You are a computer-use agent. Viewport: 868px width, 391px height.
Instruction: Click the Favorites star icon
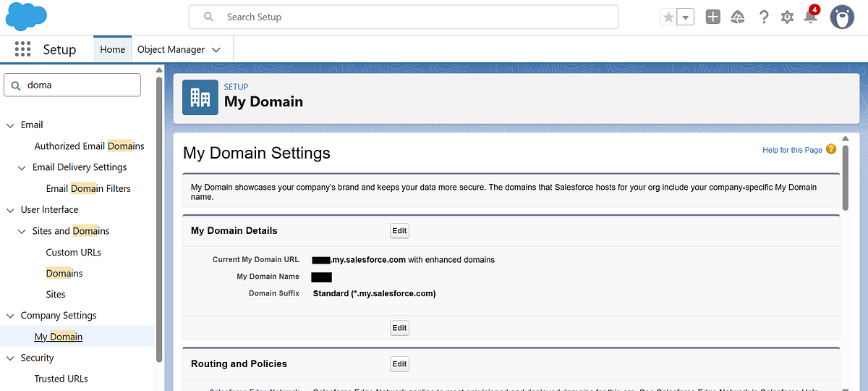pyautogui.click(x=668, y=17)
